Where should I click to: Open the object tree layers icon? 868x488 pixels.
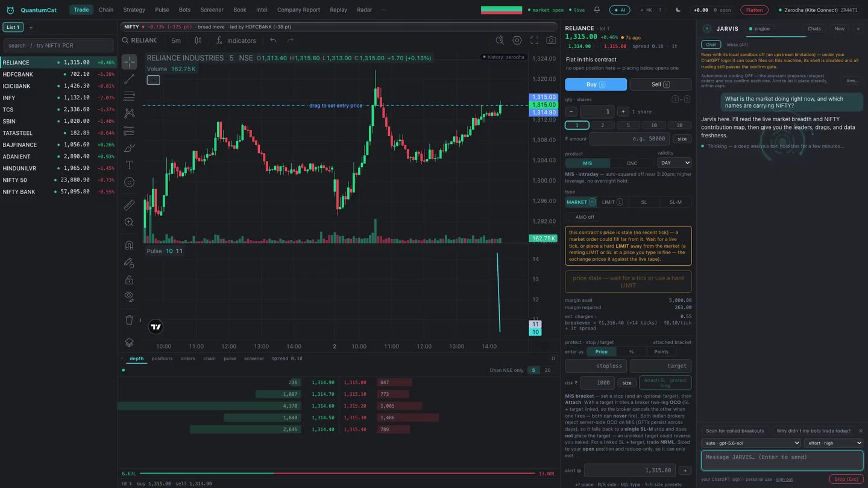(x=129, y=342)
